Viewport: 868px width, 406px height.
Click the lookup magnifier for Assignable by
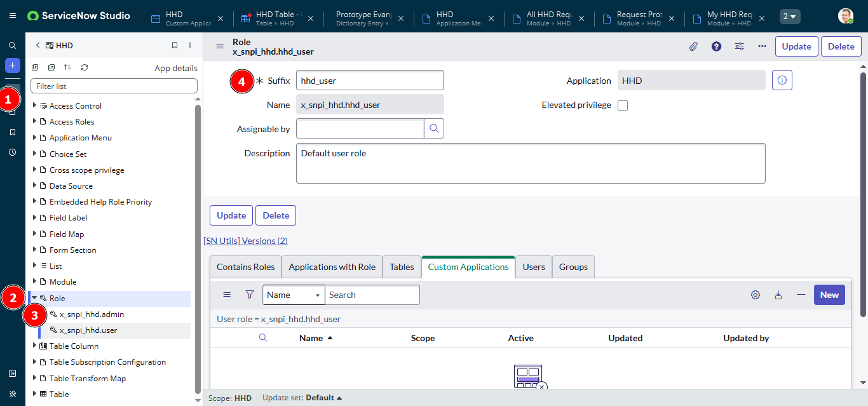click(x=434, y=128)
